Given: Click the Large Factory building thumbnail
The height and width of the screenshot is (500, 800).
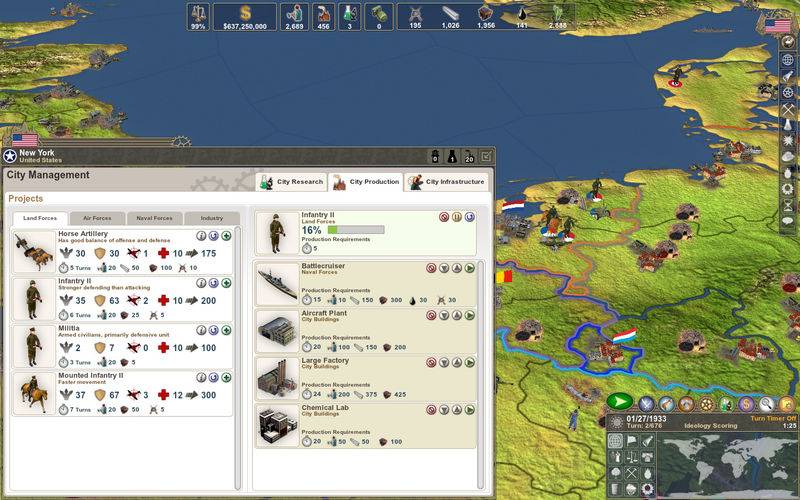Looking at the screenshot, I should point(278,378).
